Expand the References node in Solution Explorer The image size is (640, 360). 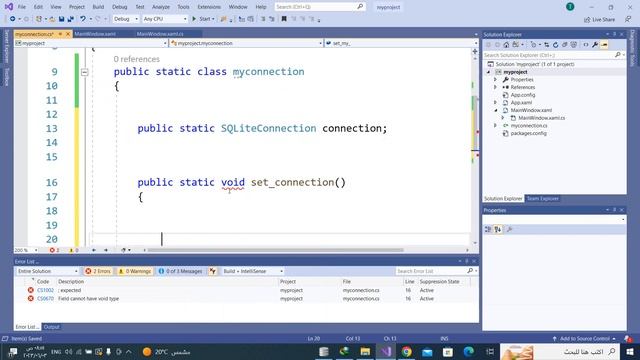496,87
